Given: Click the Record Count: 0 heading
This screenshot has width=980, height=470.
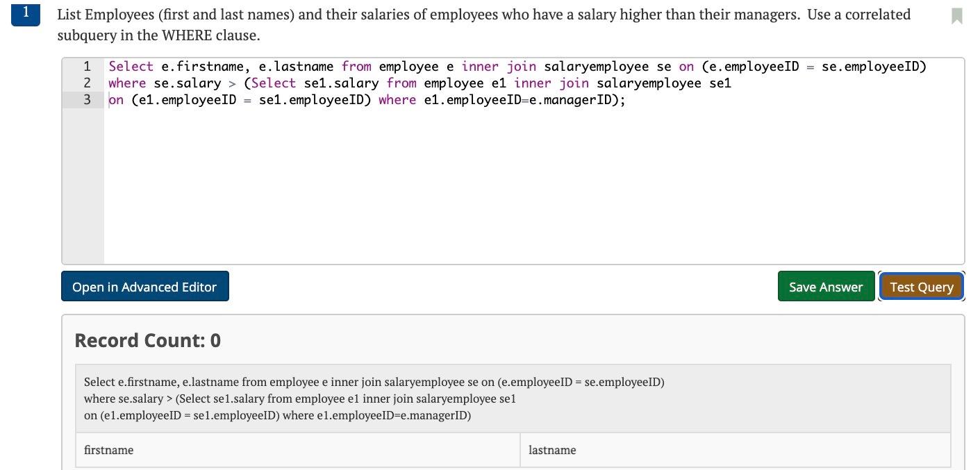Looking at the screenshot, I should [x=147, y=340].
